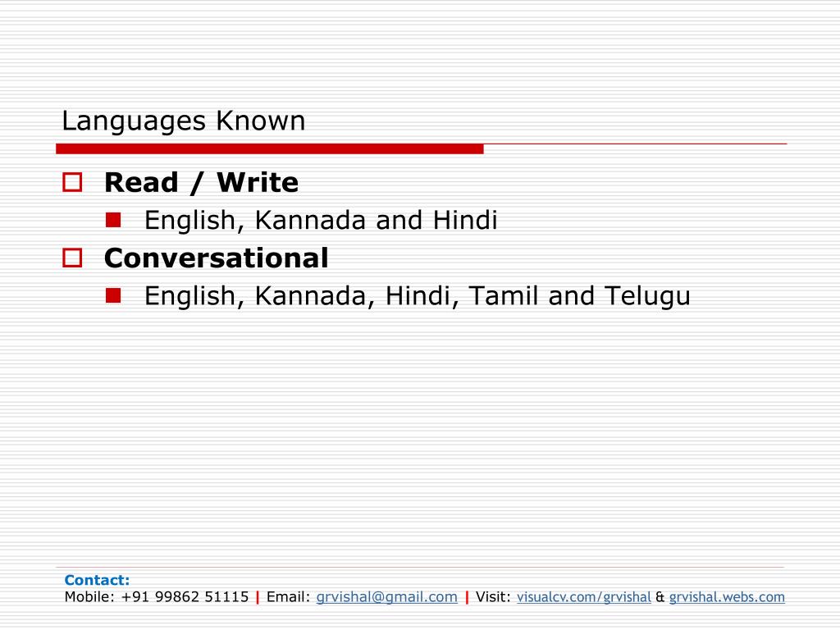Click the 'Read / Write' heading
Screen dimensions: 840x630
[202, 182]
